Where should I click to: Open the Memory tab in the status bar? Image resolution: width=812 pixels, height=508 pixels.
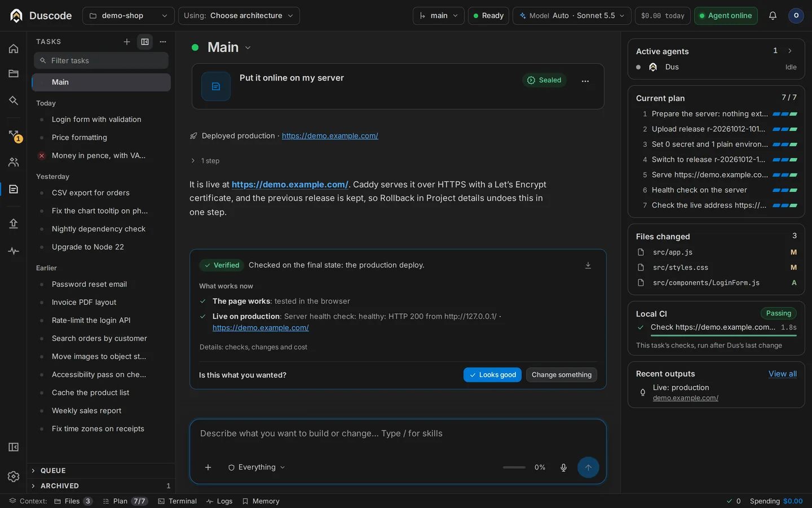coord(261,501)
